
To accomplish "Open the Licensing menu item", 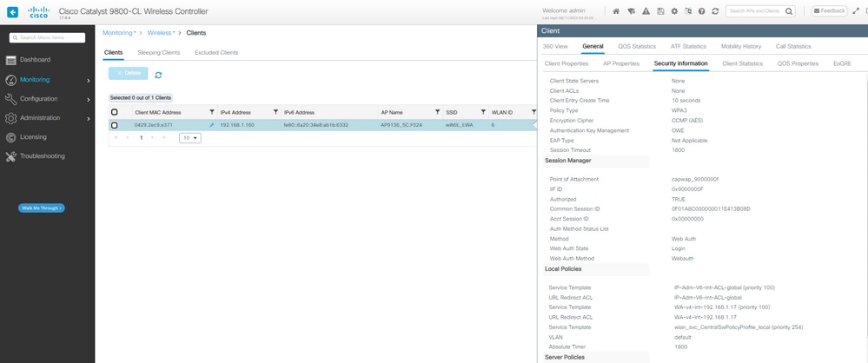I will point(33,137).
